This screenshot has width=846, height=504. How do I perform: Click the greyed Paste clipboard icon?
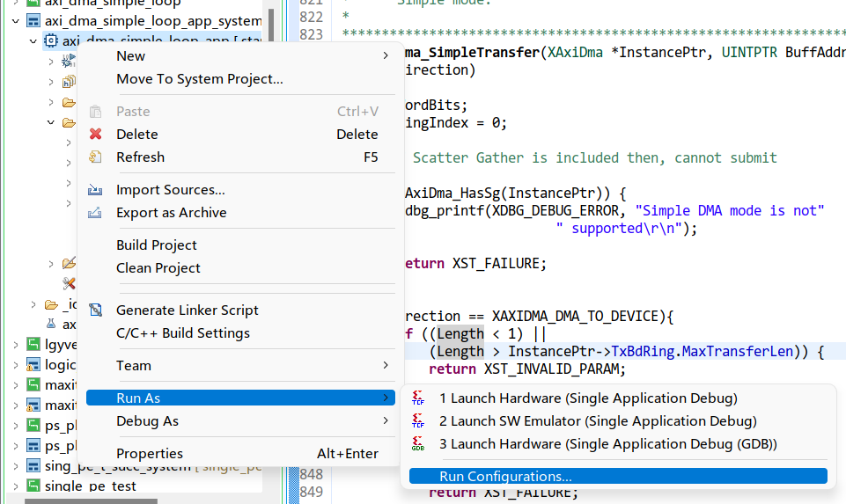[x=95, y=111]
